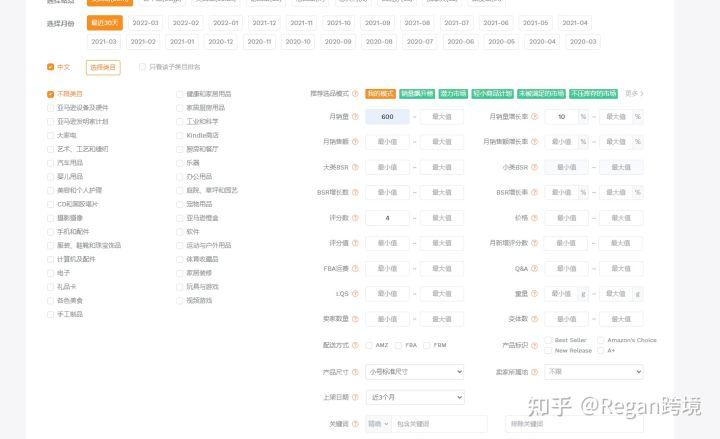The image size is (720, 439).
Task: Open help icon next to 月销量
Action: (x=355, y=117)
